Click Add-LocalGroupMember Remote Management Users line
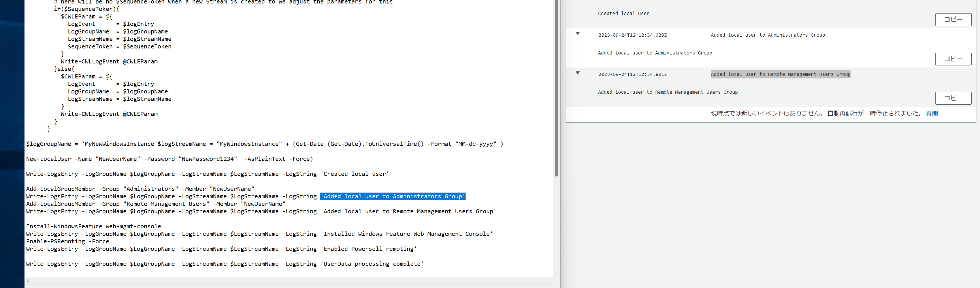This screenshot has width=980, height=288. pyautogui.click(x=156, y=204)
